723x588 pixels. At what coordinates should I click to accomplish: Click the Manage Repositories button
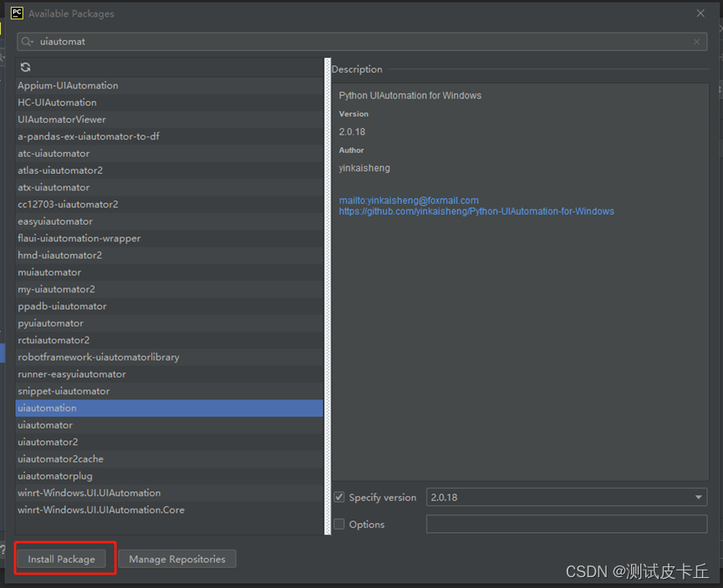(x=177, y=559)
